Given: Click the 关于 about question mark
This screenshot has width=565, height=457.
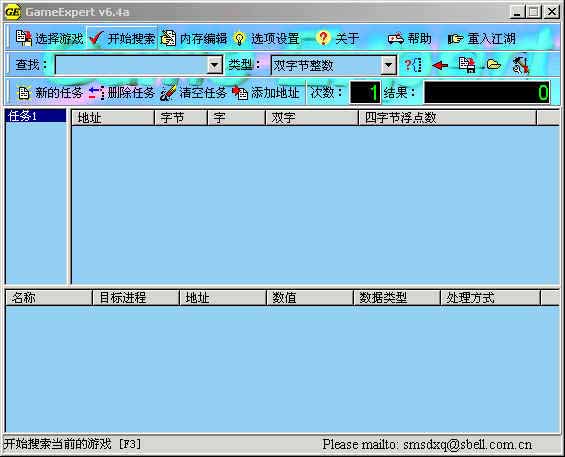Looking at the screenshot, I should 323,38.
